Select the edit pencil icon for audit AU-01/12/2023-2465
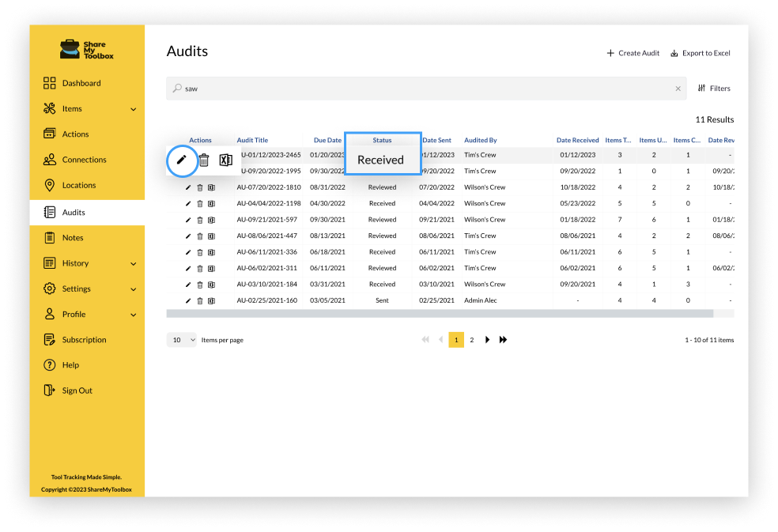This screenshot has height=532, width=778. click(182, 160)
